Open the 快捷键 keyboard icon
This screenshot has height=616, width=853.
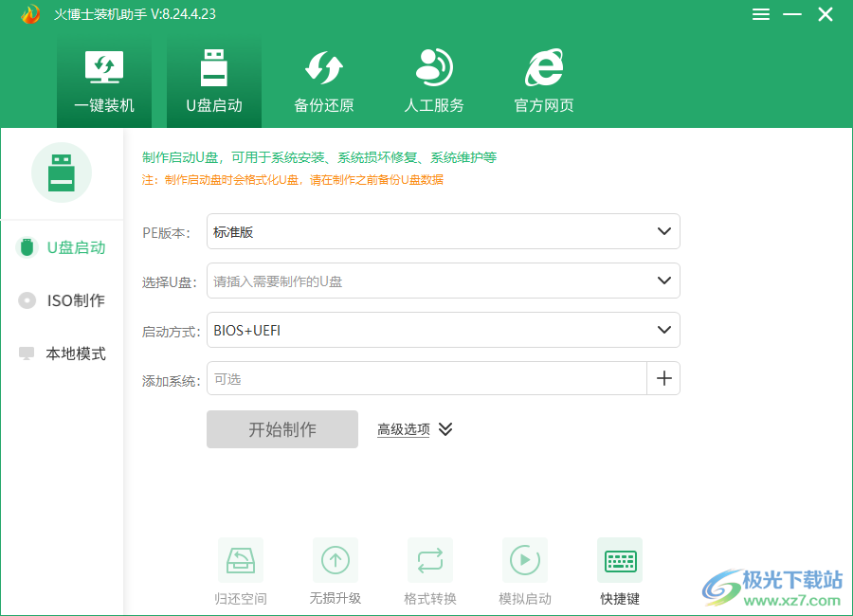point(620,560)
